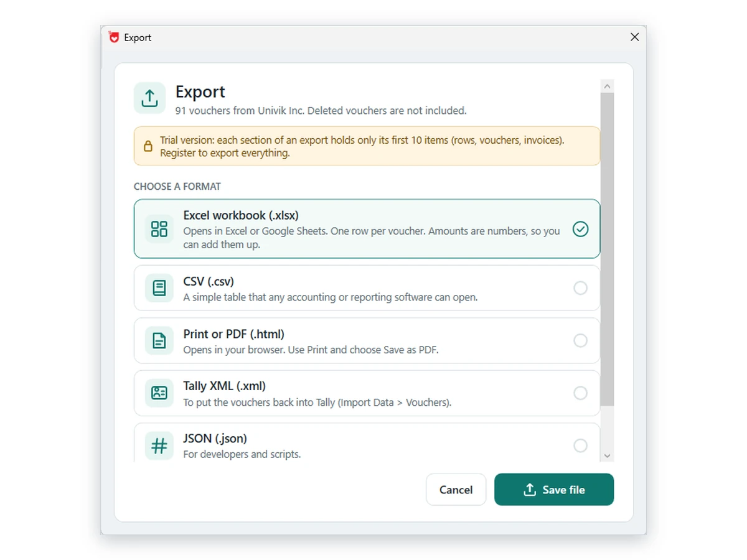
Task: Select the Excel workbook radio option
Action: click(x=580, y=229)
